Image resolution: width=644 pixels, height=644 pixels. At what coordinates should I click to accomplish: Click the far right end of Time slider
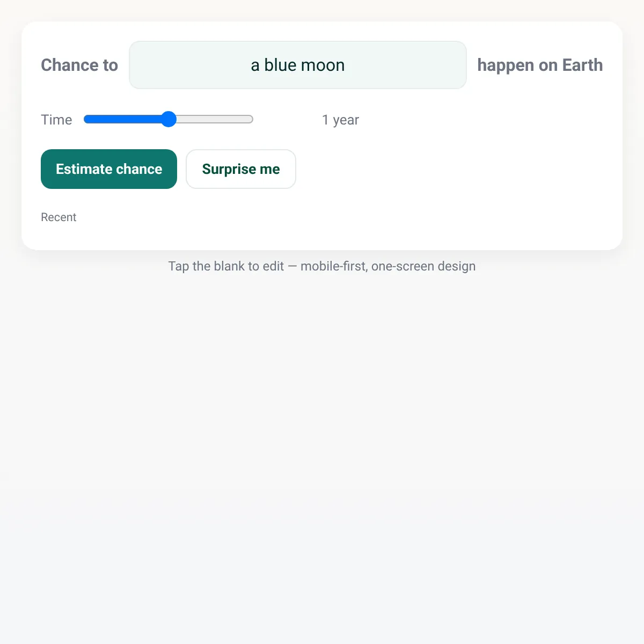click(x=251, y=119)
